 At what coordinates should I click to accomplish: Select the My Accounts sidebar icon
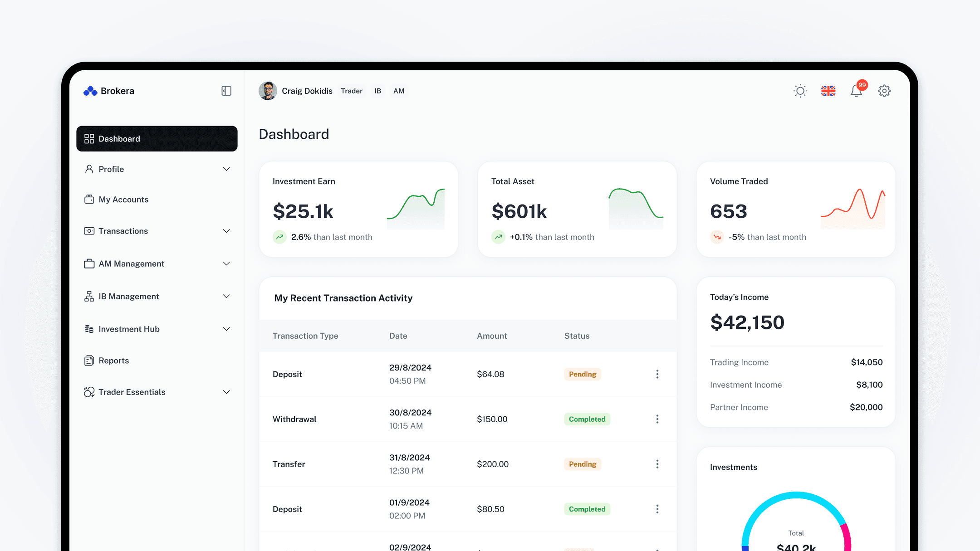click(89, 199)
